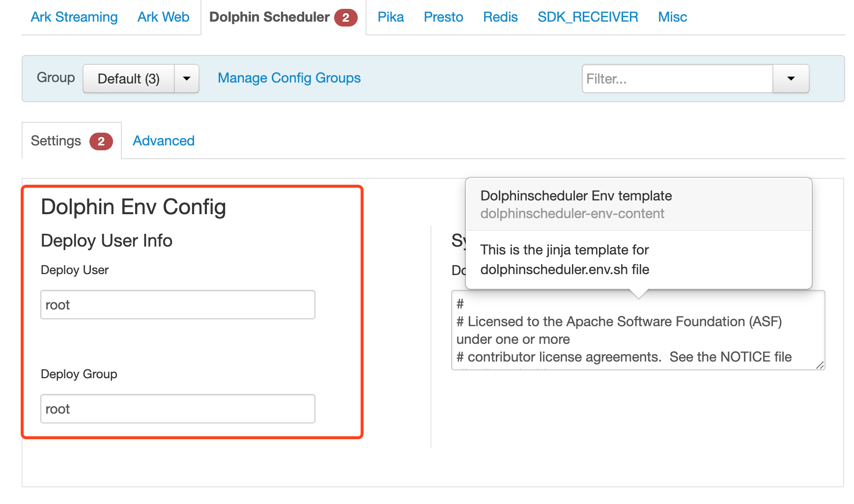854x504 pixels.
Task: Click the Default (3) group selector
Action: pos(129,79)
